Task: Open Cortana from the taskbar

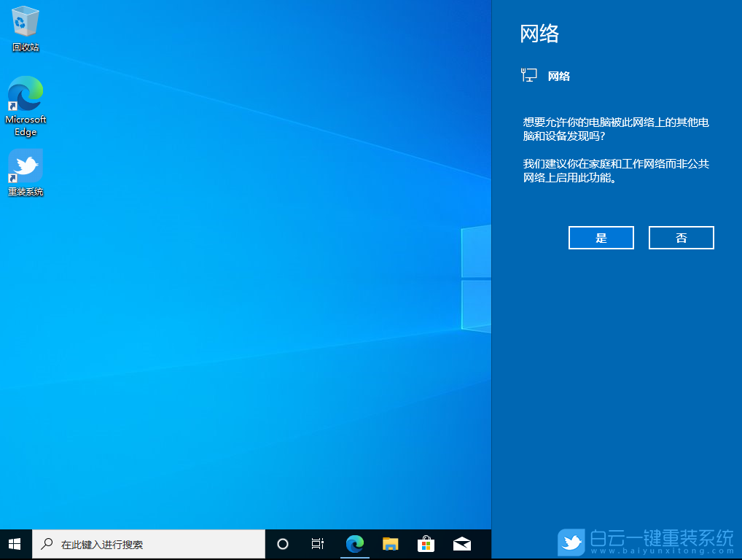Action: (x=282, y=543)
